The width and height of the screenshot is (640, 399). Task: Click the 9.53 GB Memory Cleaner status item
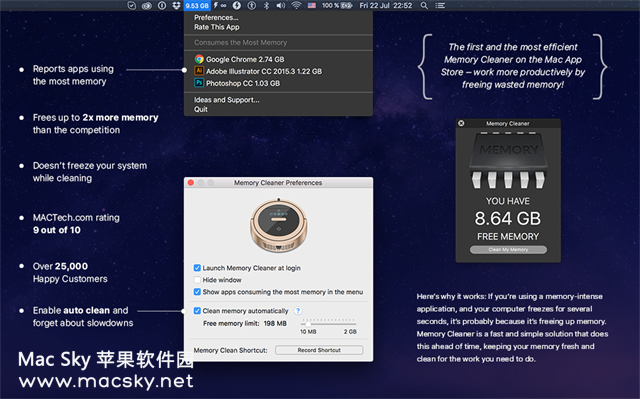(x=197, y=5)
